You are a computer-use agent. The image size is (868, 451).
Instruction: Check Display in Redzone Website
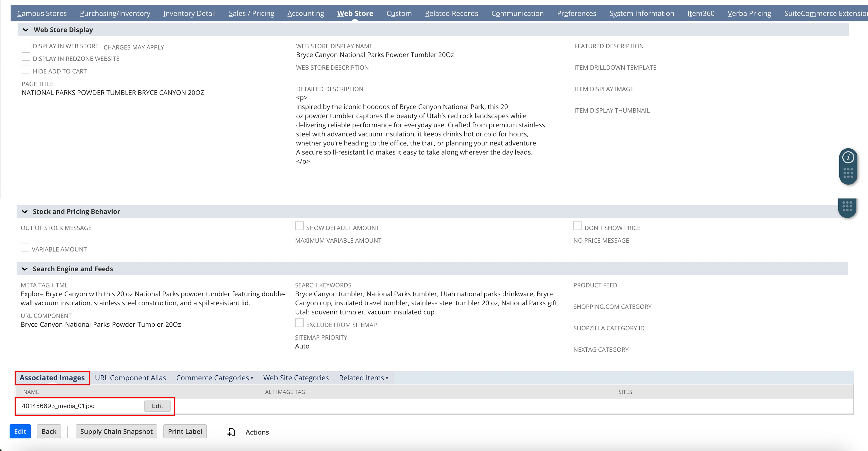[26, 57]
